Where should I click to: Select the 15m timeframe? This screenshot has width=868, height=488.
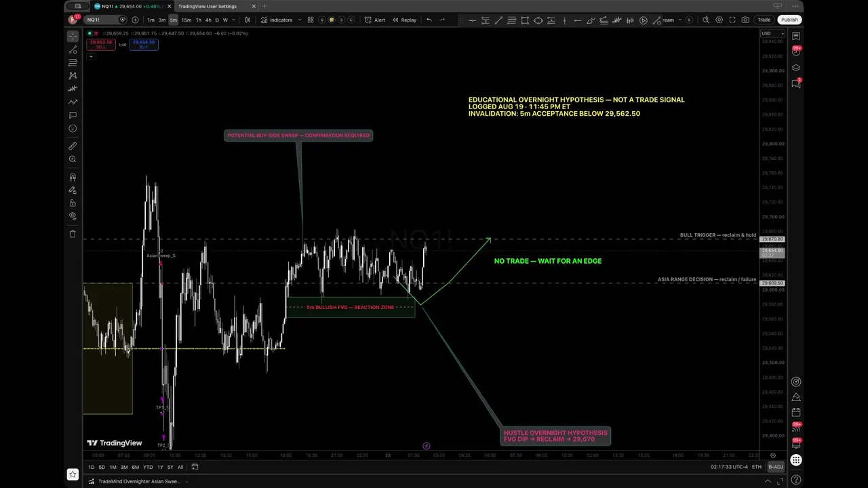click(186, 20)
